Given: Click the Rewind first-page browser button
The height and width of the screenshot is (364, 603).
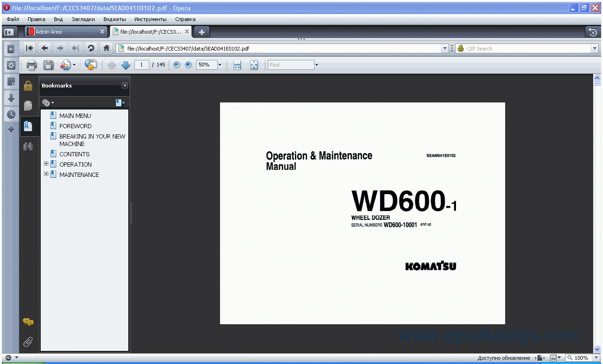Looking at the screenshot, I should click(x=29, y=48).
